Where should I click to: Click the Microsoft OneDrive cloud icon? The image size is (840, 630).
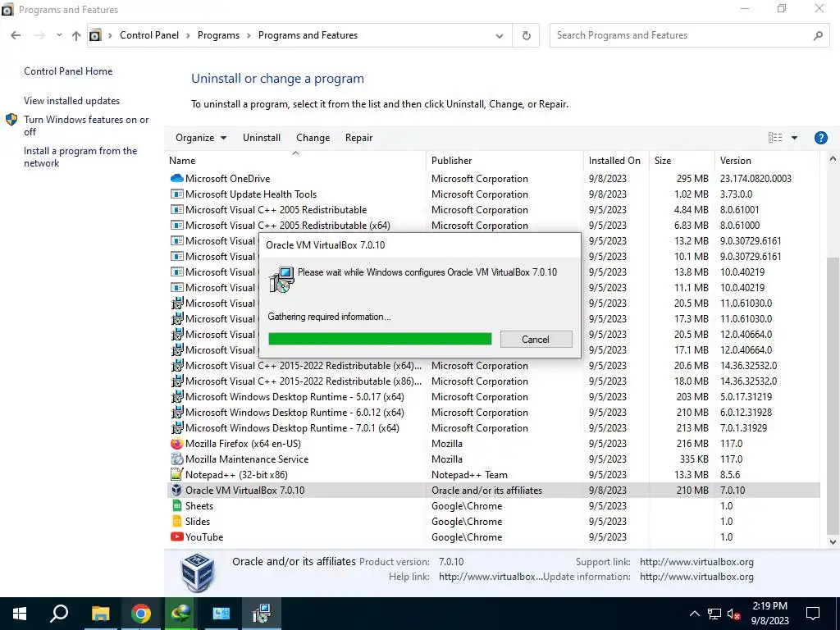[x=176, y=178]
